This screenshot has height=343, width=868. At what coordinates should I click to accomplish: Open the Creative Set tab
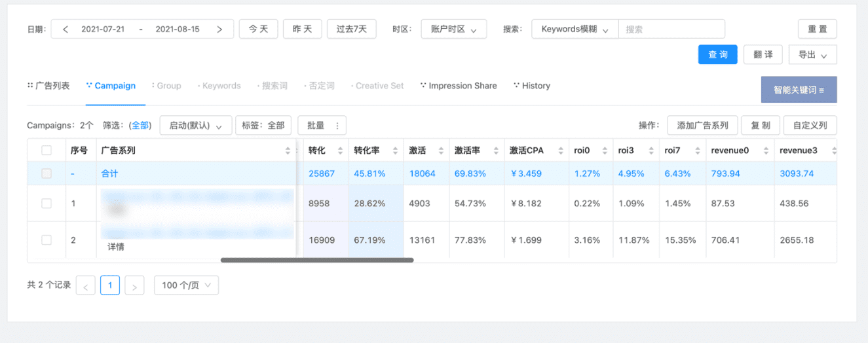(x=377, y=86)
